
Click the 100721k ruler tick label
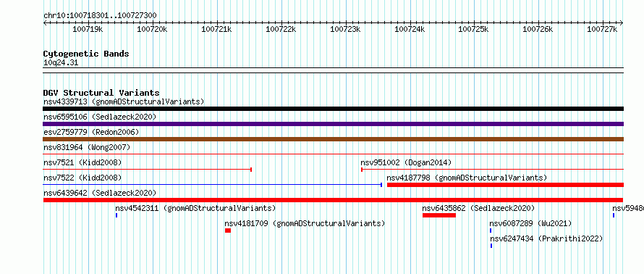click(217, 29)
